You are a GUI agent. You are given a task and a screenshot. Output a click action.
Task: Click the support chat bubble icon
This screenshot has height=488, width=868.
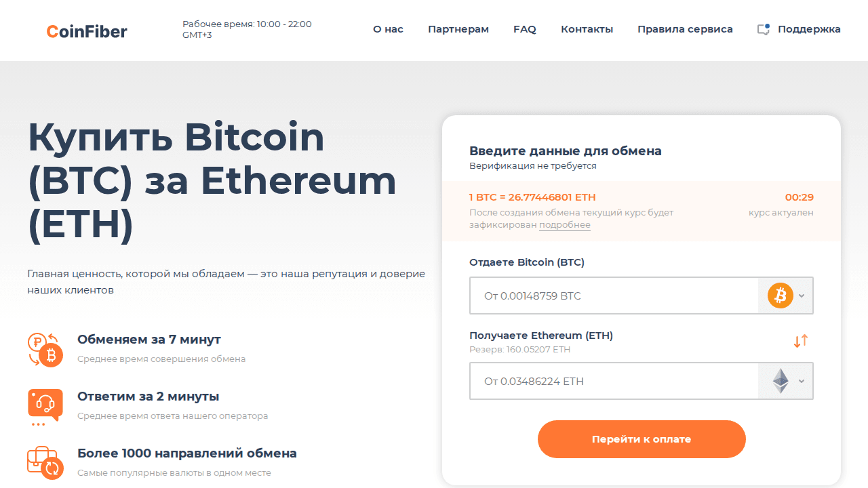764,29
